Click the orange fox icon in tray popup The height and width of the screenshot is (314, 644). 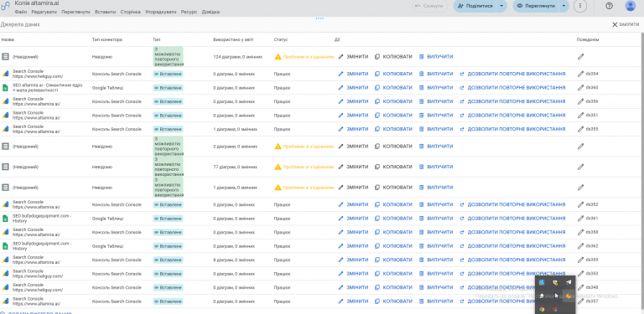point(569,296)
